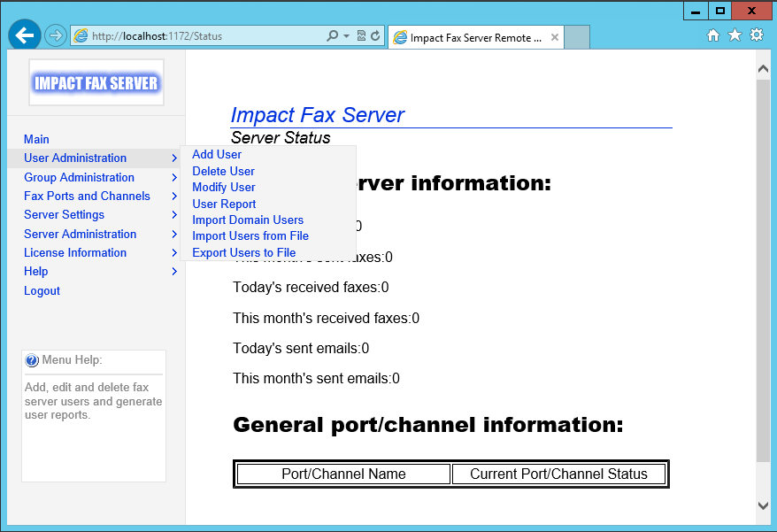Click the Compatibility View icon in address bar
This screenshot has height=532, width=777.
pyautogui.click(x=361, y=35)
